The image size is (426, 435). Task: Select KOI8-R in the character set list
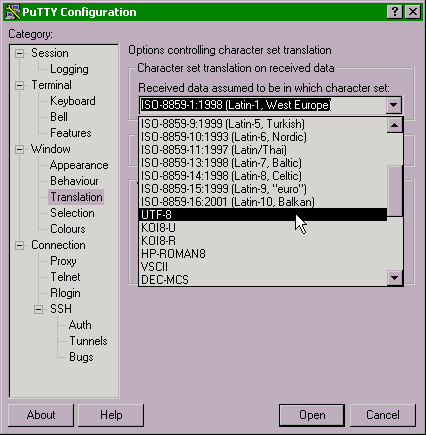[x=263, y=241]
